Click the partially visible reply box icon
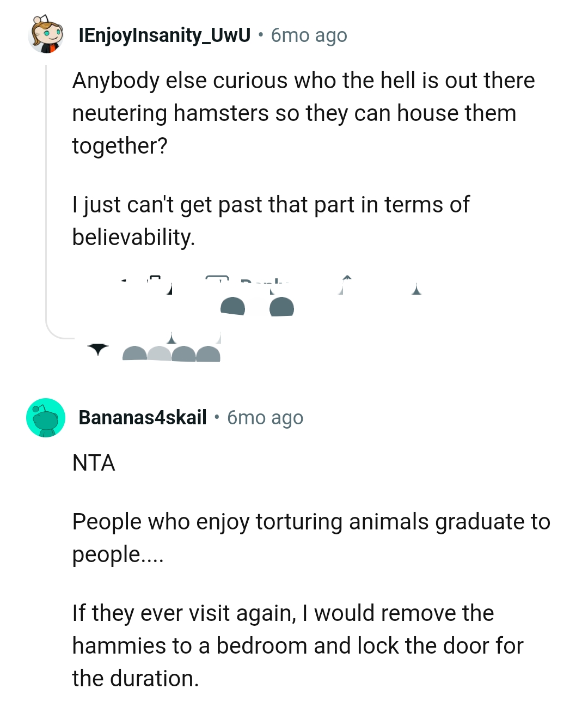The image size is (588, 701). pyautogui.click(x=217, y=281)
